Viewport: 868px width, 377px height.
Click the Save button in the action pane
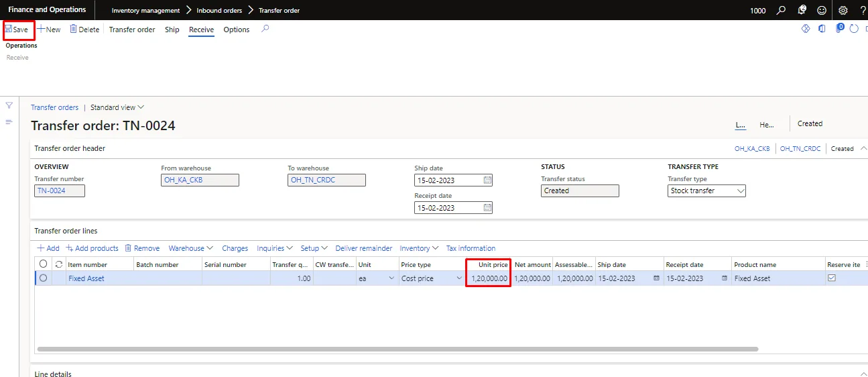(17, 30)
